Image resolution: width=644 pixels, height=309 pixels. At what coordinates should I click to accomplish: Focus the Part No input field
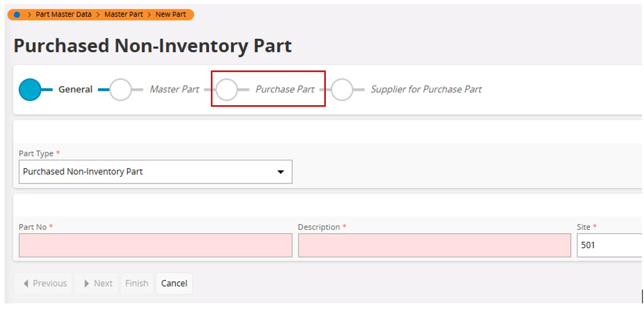pyautogui.click(x=155, y=245)
